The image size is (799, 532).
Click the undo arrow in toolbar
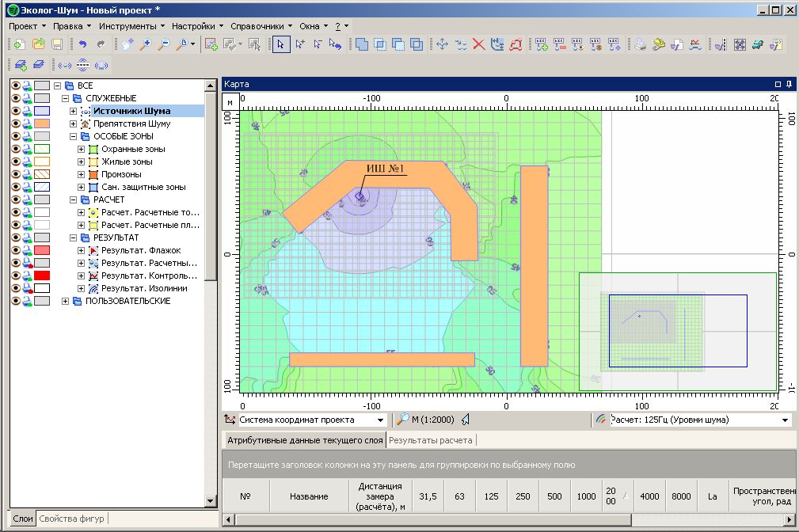pyautogui.click(x=82, y=45)
